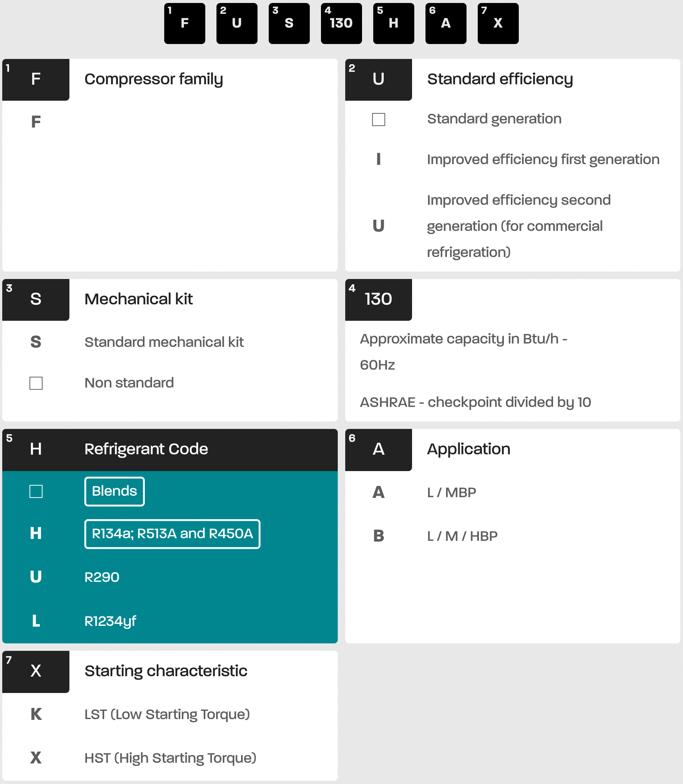Viewport: 683px width, 784px height.
Task: Click the Blends outlined button
Action: pyautogui.click(x=114, y=492)
